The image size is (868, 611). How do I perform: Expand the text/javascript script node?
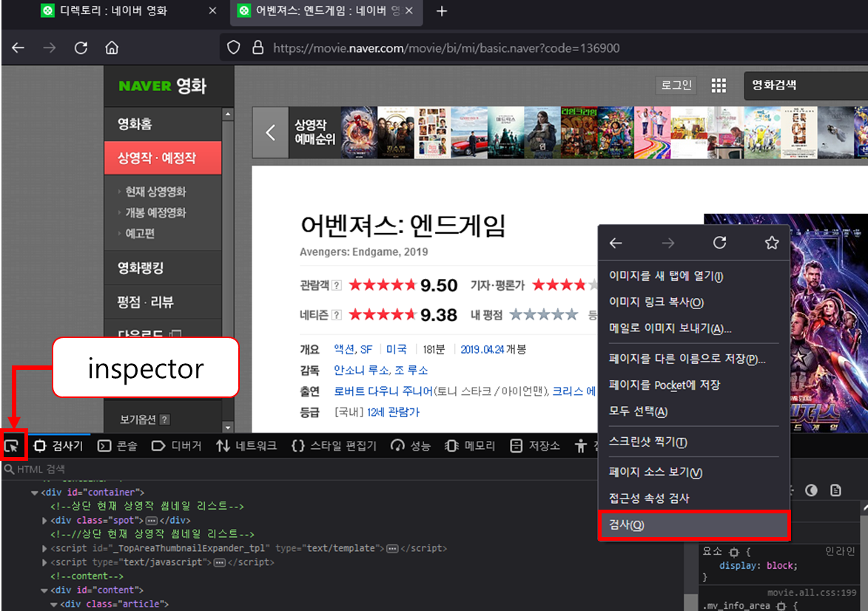[x=45, y=562]
